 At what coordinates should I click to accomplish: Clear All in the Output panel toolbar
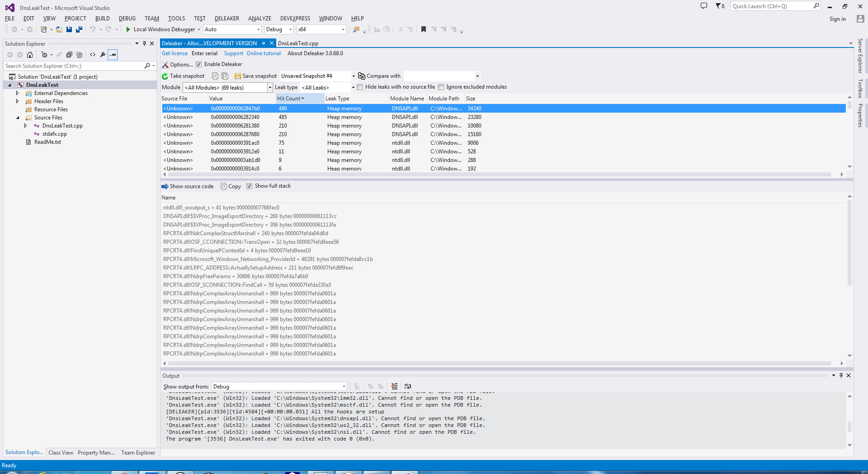(395, 386)
